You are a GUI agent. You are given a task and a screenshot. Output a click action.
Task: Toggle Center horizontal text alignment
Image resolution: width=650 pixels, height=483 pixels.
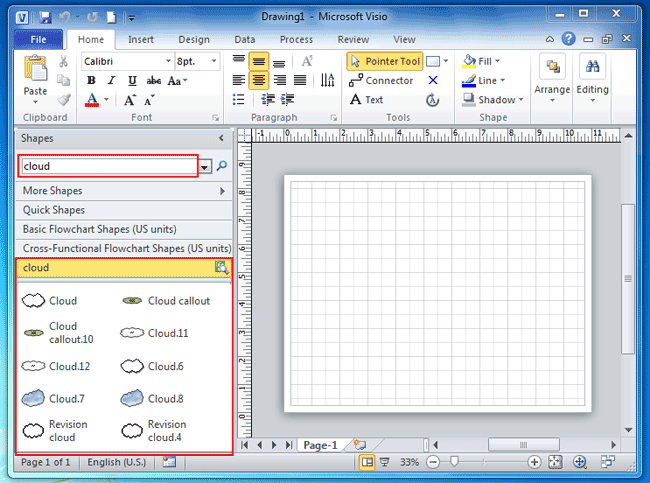tap(259, 80)
